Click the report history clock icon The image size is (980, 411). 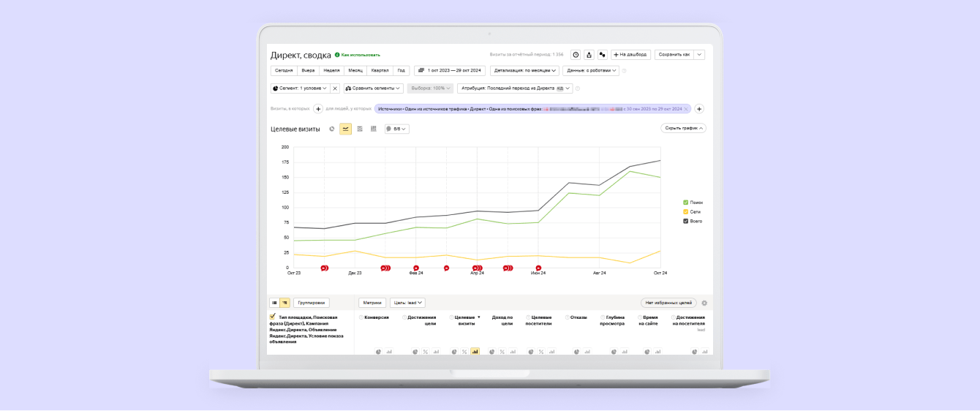tap(576, 55)
